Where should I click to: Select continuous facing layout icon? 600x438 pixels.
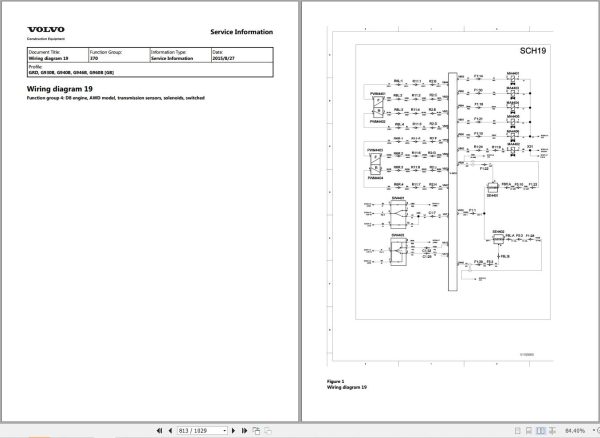(x=552, y=431)
